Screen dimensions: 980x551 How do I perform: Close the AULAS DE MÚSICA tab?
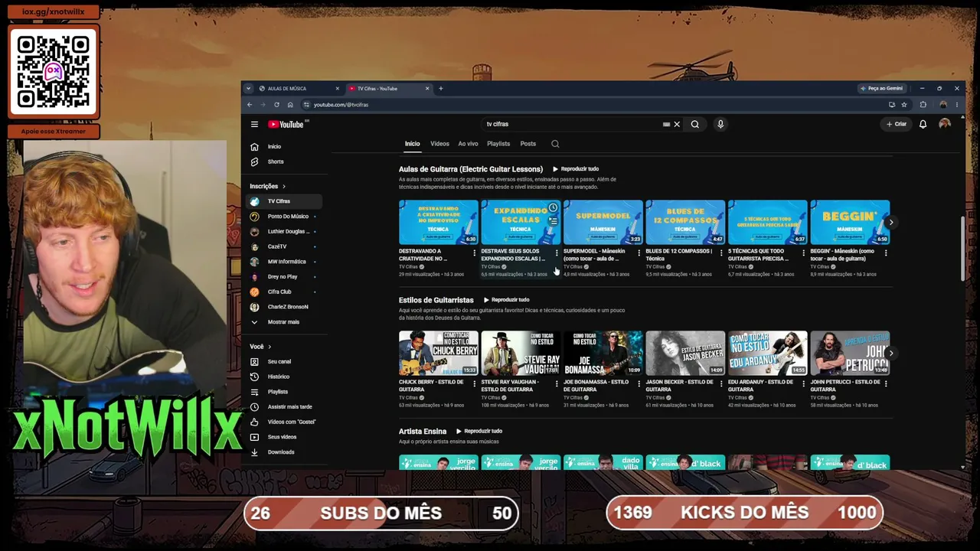(337, 89)
